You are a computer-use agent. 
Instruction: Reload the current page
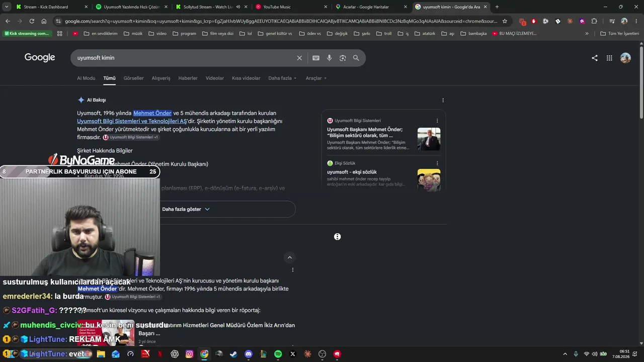tap(32, 21)
